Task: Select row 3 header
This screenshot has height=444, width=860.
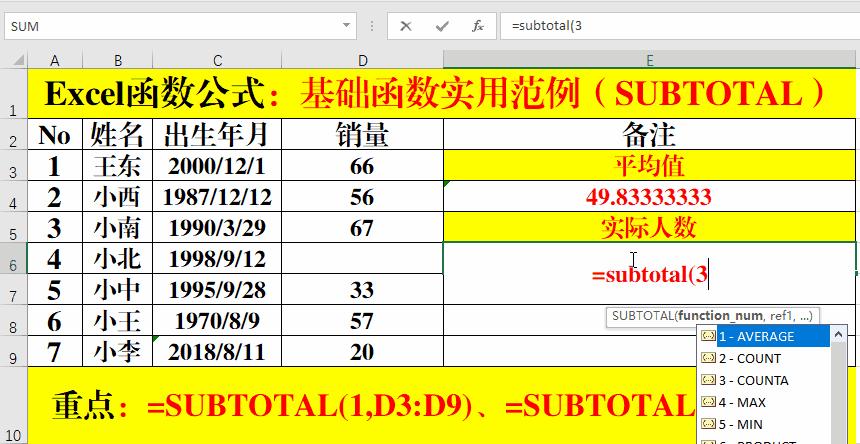Action: point(13,165)
